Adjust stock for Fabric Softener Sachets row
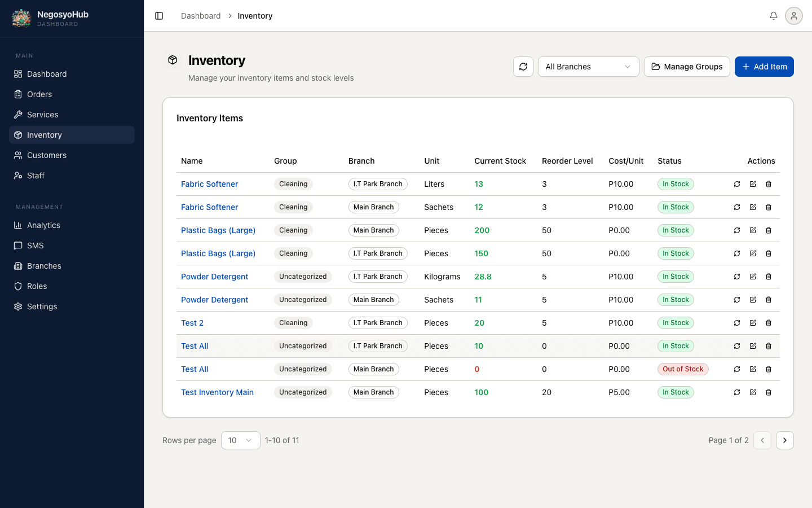The height and width of the screenshot is (508, 812). tap(737, 207)
